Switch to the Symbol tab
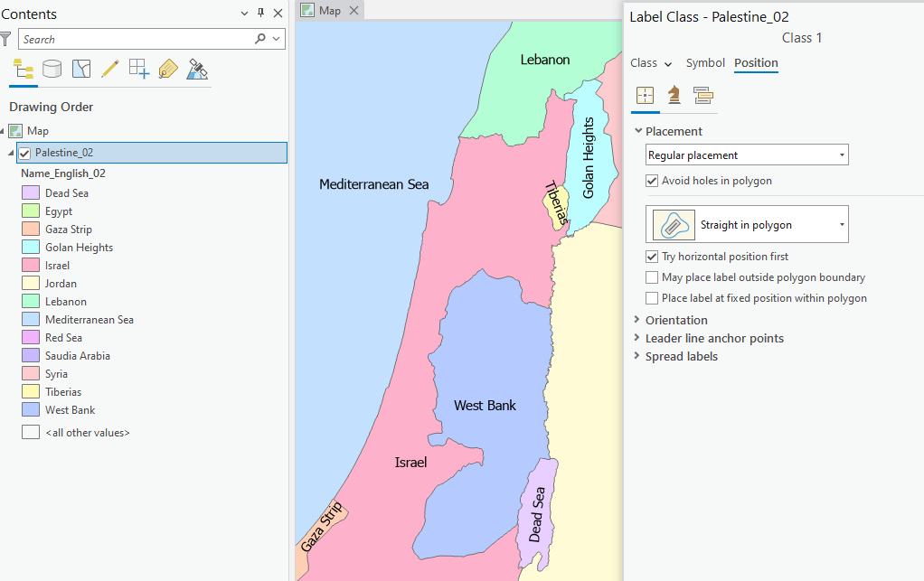 pyautogui.click(x=705, y=62)
